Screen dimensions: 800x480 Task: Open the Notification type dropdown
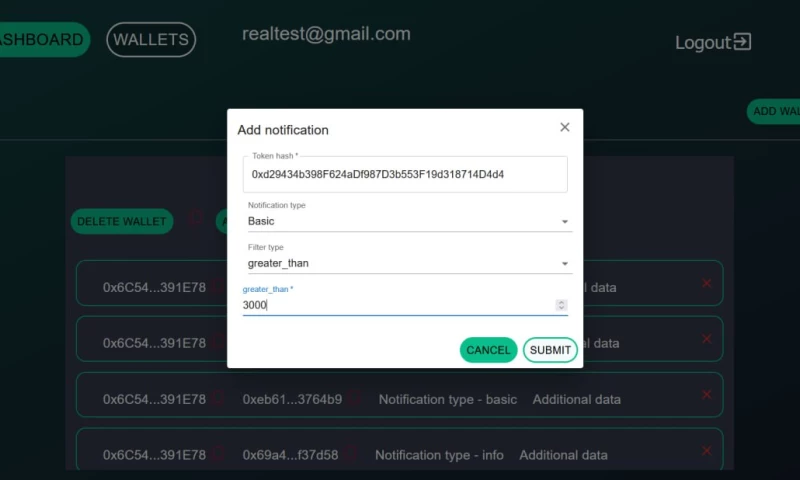408,221
